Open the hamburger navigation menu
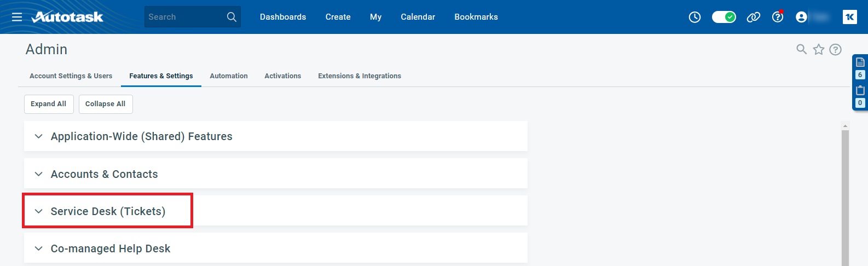Screen dimensions: 868x266 coord(17,17)
